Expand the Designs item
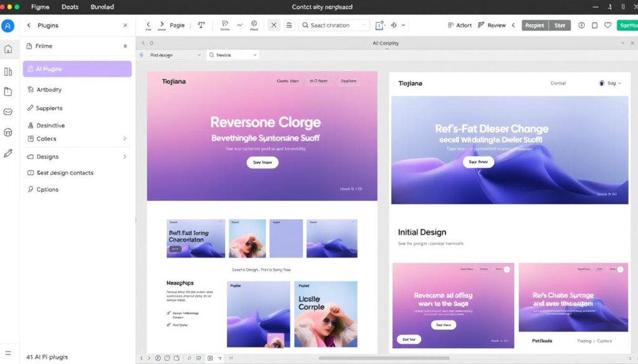The width and height of the screenshot is (638, 364). (x=125, y=156)
